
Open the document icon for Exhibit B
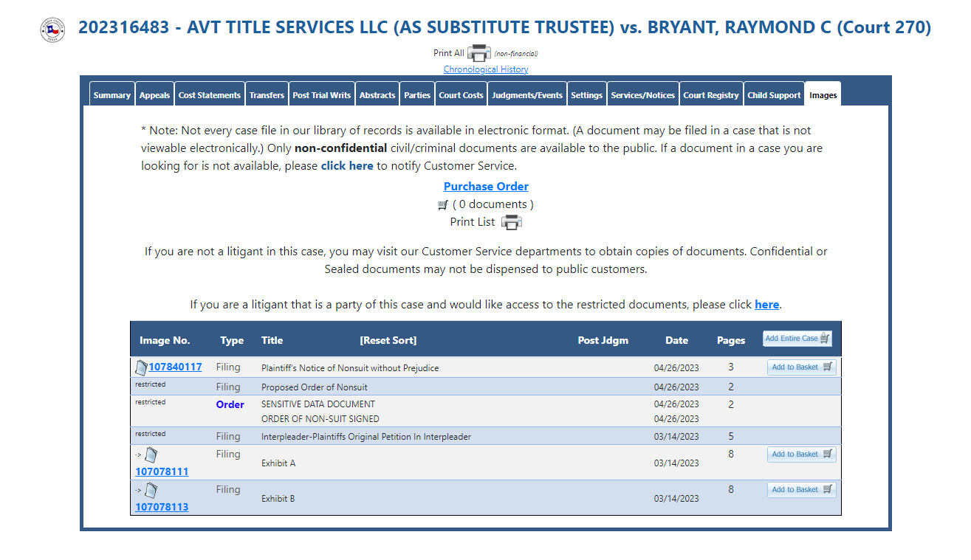(x=151, y=490)
